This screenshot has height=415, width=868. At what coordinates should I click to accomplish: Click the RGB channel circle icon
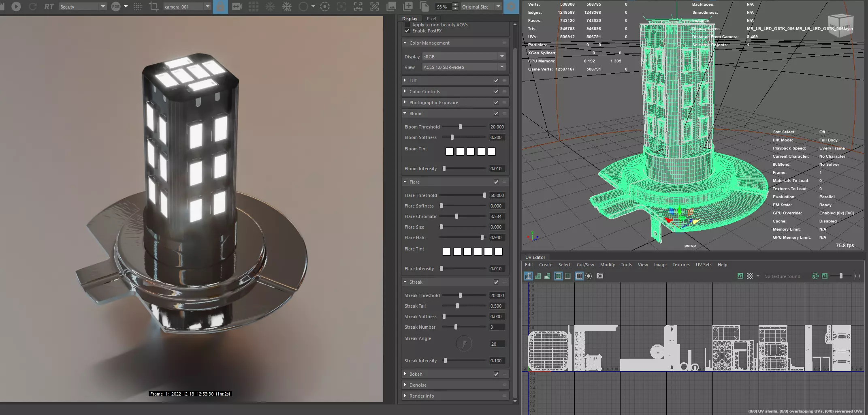pos(116,6)
